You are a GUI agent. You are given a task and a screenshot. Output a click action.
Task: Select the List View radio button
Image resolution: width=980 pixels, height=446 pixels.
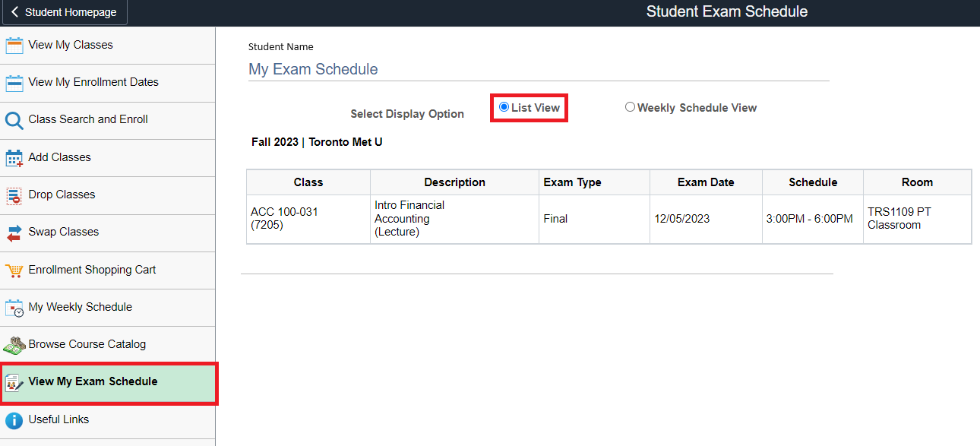pyautogui.click(x=504, y=107)
